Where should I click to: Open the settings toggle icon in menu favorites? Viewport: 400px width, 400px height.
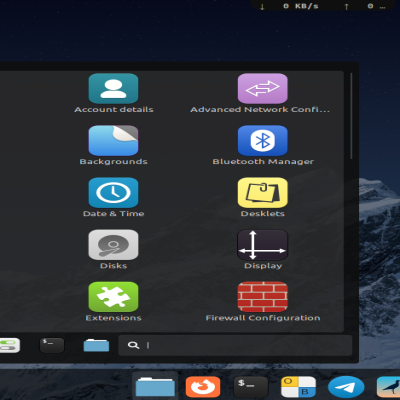[9, 345]
